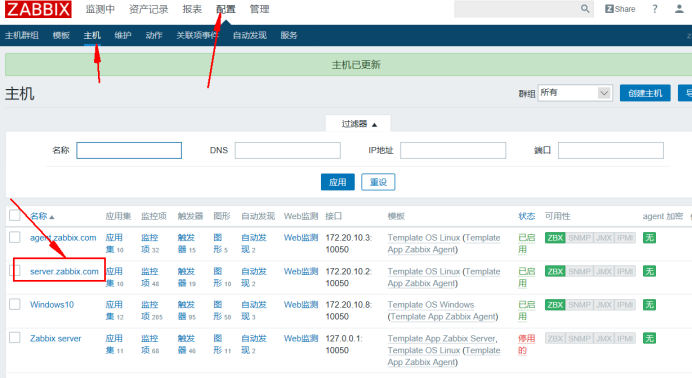Click the 172.20.10.8: 10050 interface text
The image size is (692, 378).
click(349, 311)
